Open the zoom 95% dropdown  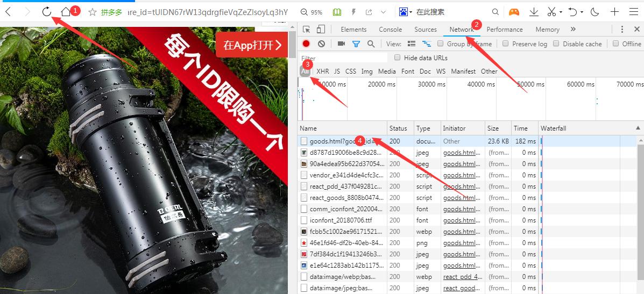coord(312,12)
